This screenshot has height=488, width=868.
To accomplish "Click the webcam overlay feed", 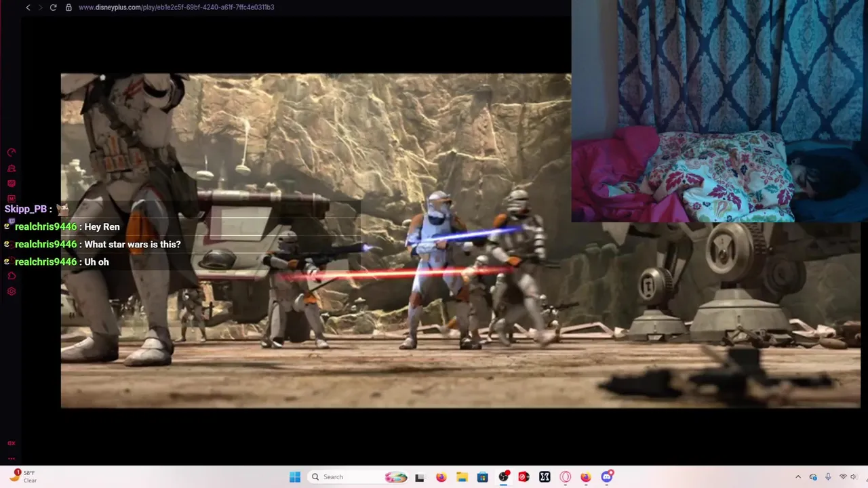I will [x=719, y=111].
